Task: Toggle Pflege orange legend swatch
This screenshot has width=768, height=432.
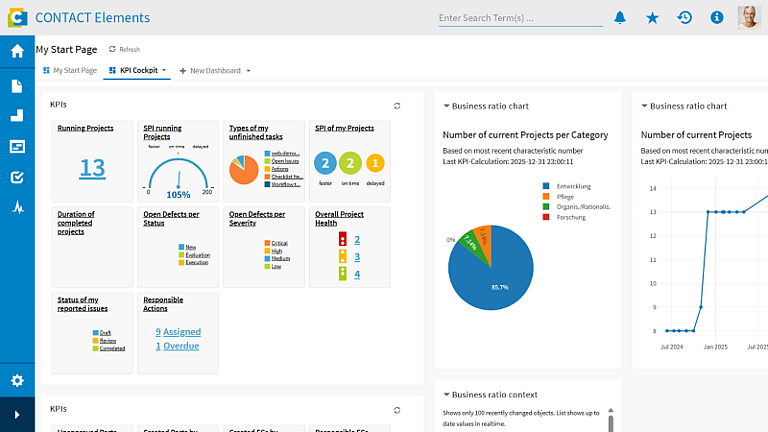Action: coord(546,196)
